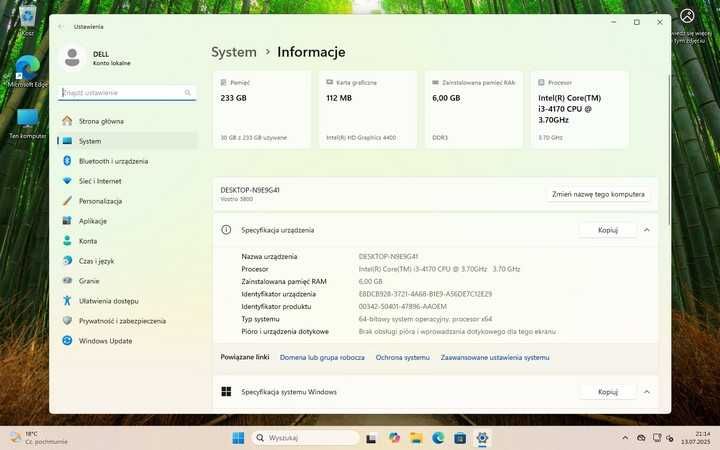This screenshot has width=720, height=450.
Task: Click the home icon beside Strona główna
Action: click(x=67, y=121)
